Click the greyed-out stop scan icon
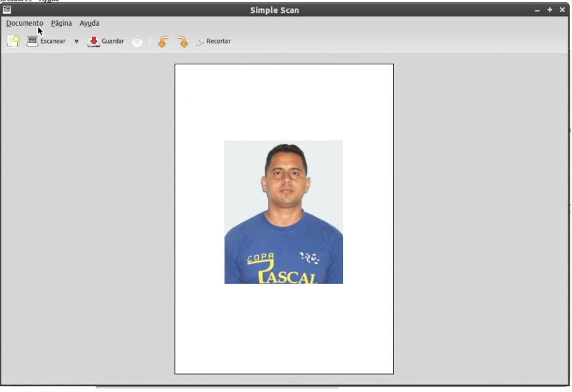 pyautogui.click(x=137, y=41)
